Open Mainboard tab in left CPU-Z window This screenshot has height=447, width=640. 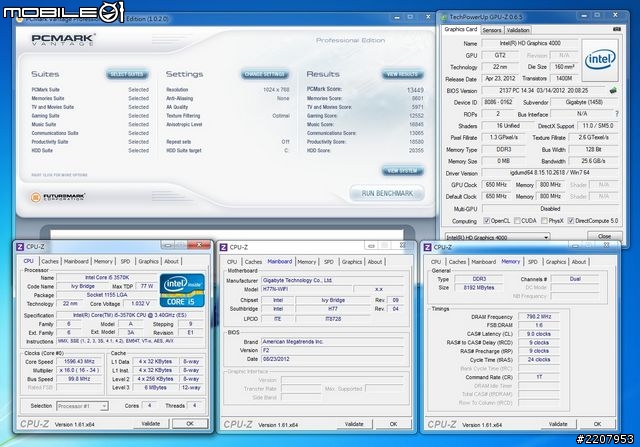(76, 261)
